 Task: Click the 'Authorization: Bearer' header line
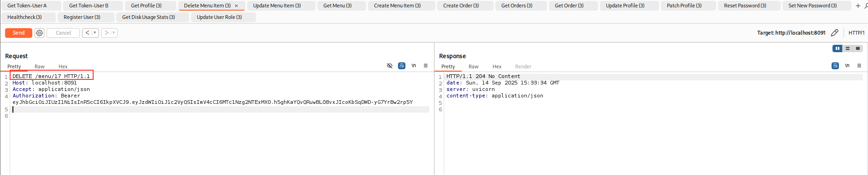[46, 96]
